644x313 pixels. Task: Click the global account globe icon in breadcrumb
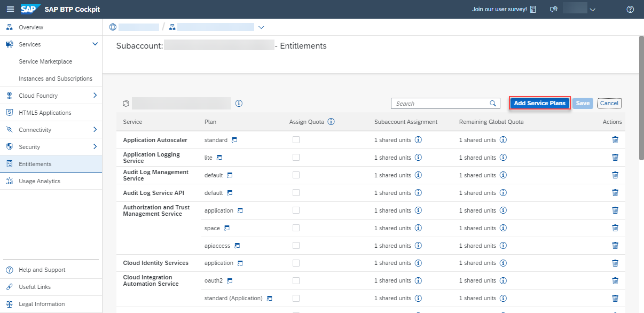[x=112, y=27]
